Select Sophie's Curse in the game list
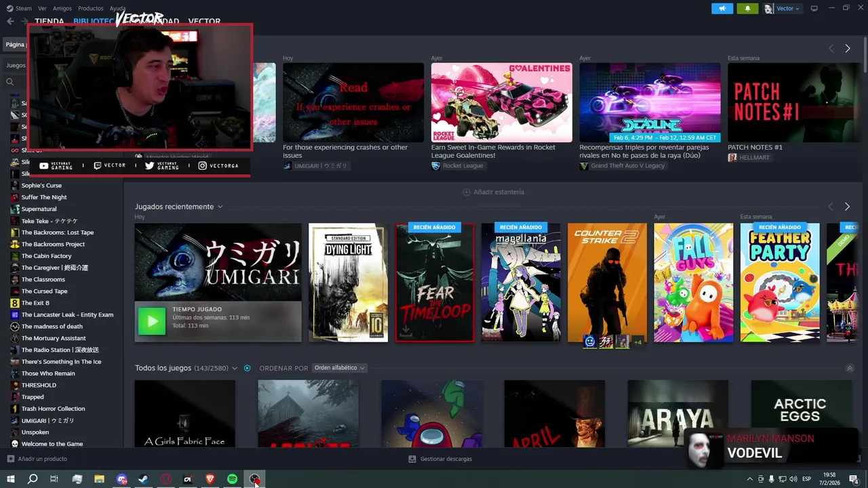The width and height of the screenshot is (868, 488). 41,185
